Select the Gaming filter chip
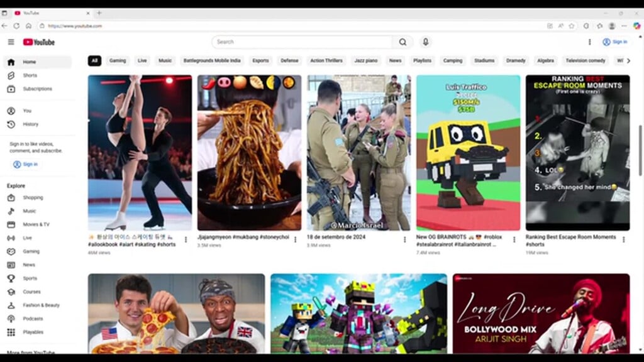The height and width of the screenshot is (362, 644). tap(118, 61)
